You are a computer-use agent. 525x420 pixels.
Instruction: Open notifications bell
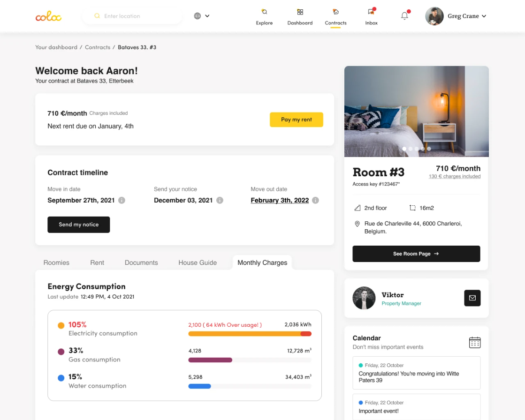[x=404, y=16]
